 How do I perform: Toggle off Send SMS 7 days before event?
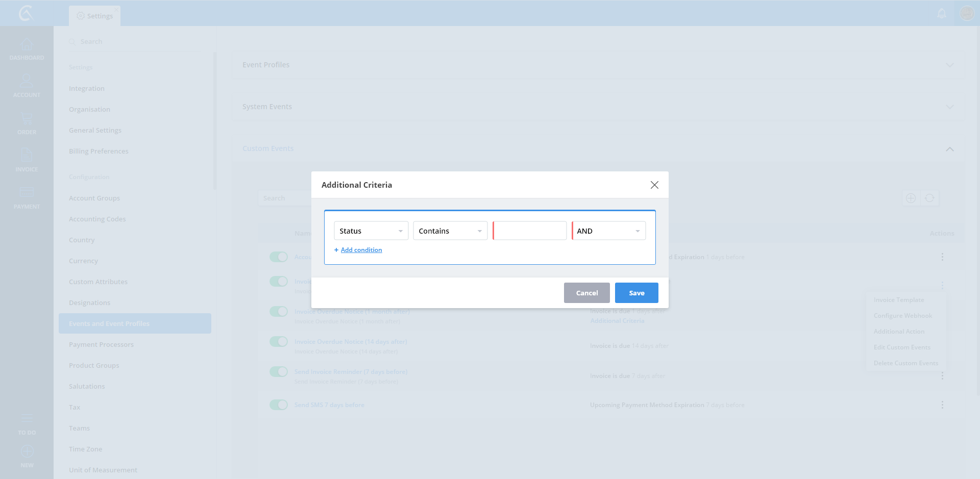click(x=279, y=405)
